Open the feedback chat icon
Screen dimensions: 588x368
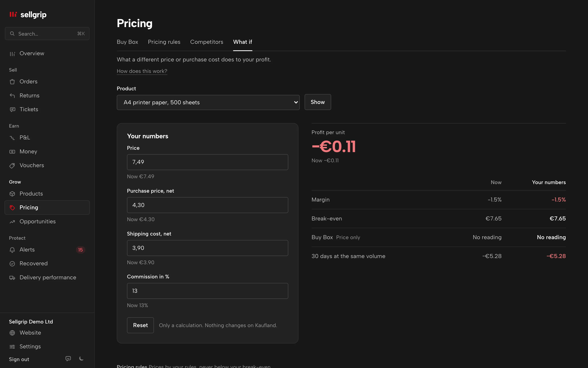(x=68, y=359)
